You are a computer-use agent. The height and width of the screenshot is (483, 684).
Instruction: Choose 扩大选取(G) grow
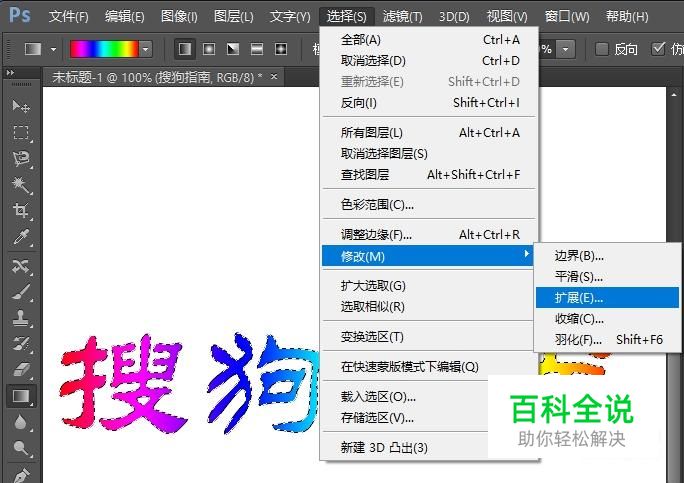pos(429,286)
